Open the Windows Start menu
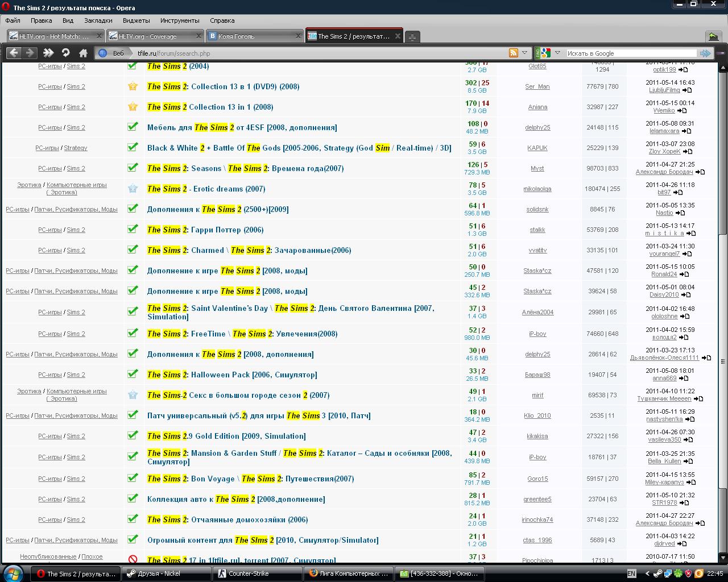 coord(13,573)
